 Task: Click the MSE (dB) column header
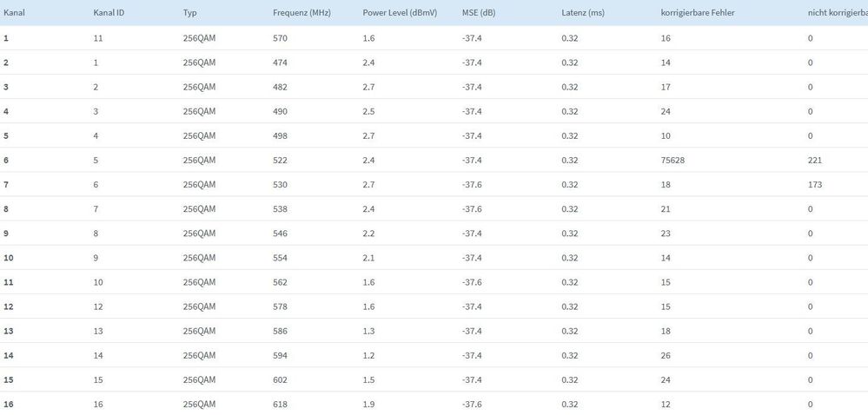tap(479, 13)
